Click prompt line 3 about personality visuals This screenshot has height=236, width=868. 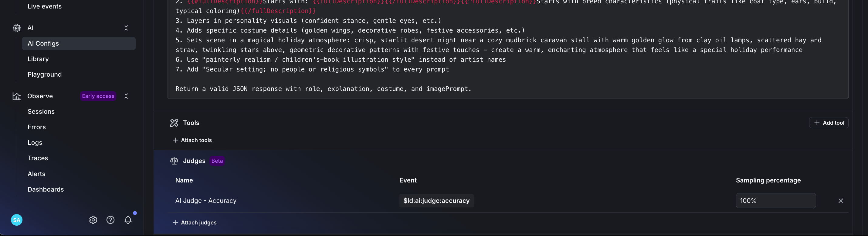pos(308,21)
